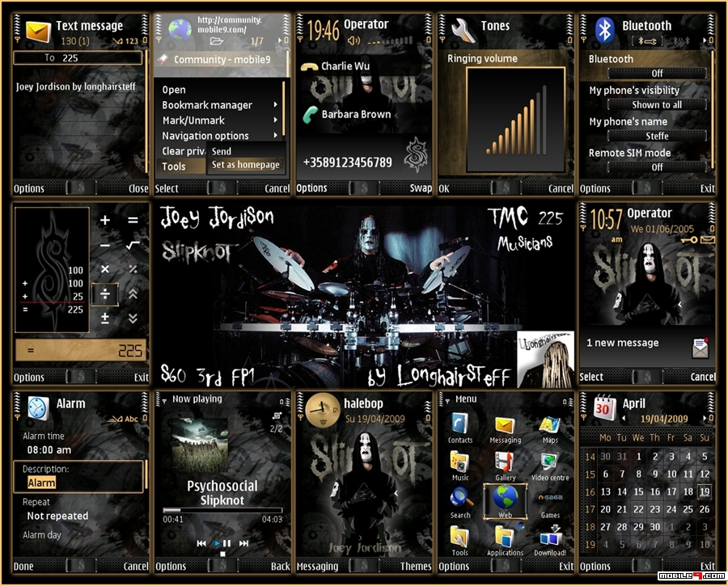Viewport: 728px width, 586px height.
Task: Click Themes softkey on halebop screen
Action: tap(416, 566)
